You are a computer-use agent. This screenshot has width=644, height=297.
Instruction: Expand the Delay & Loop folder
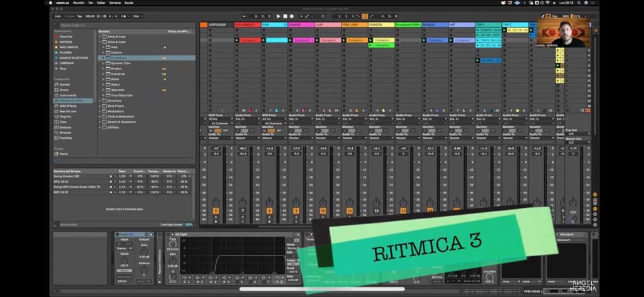(x=100, y=36)
